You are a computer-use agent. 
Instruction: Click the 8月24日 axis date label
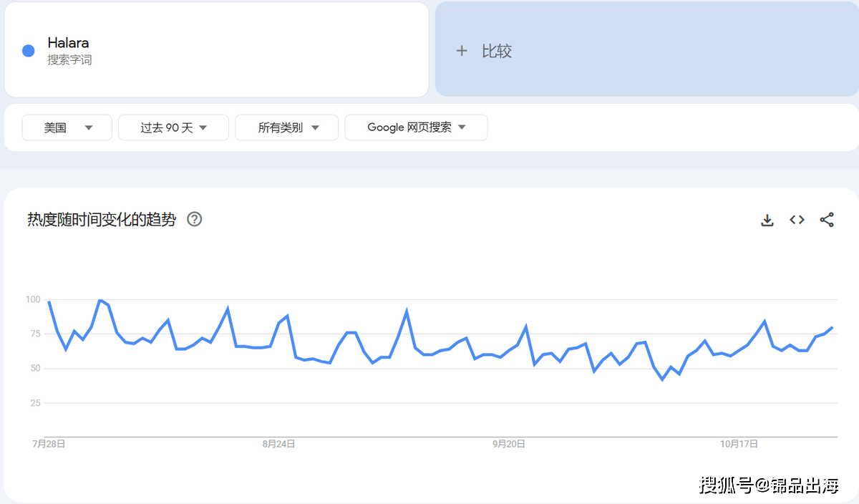point(278,444)
